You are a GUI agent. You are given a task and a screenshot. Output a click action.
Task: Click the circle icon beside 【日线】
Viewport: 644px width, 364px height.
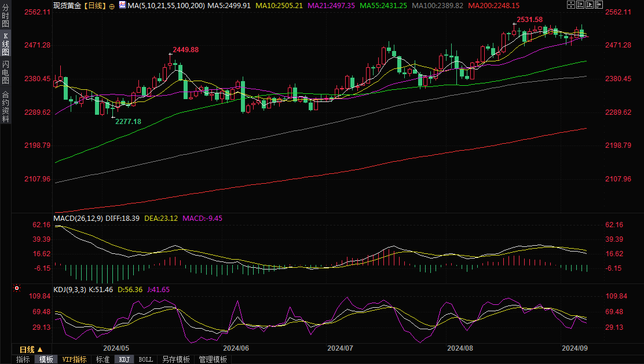tap(112, 5)
